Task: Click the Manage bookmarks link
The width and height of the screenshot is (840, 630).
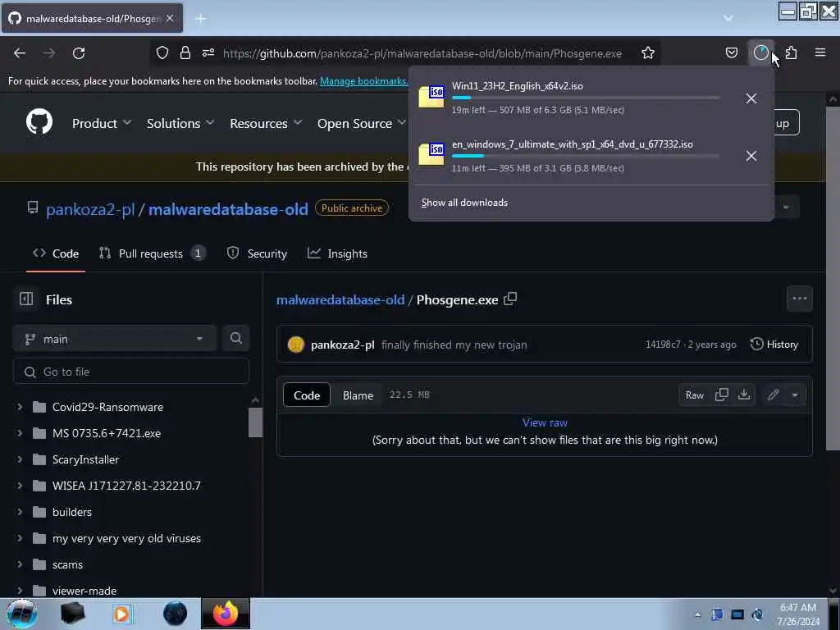Action: point(363,81)
